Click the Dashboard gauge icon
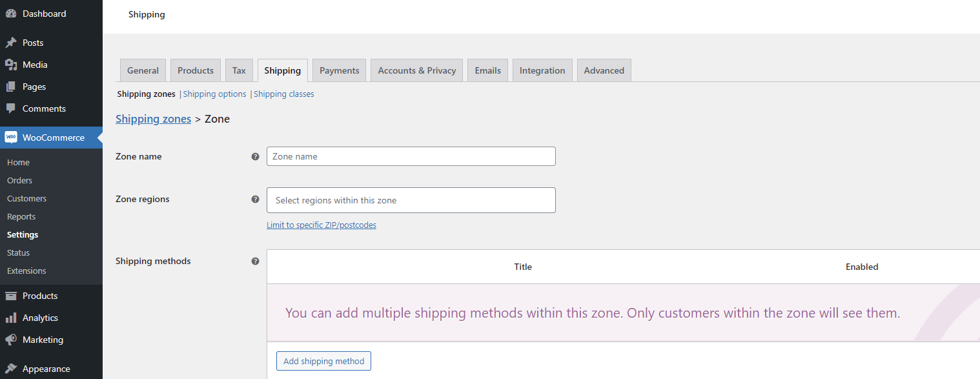Image resolution: width=980 pixels, height=379 pixels. [x=11, y=14]
